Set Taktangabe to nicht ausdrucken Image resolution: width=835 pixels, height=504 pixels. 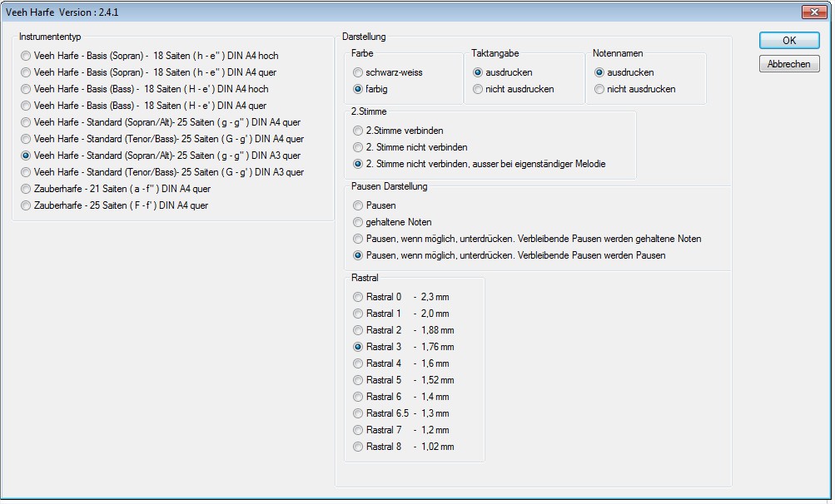click(x=478, y=89)
